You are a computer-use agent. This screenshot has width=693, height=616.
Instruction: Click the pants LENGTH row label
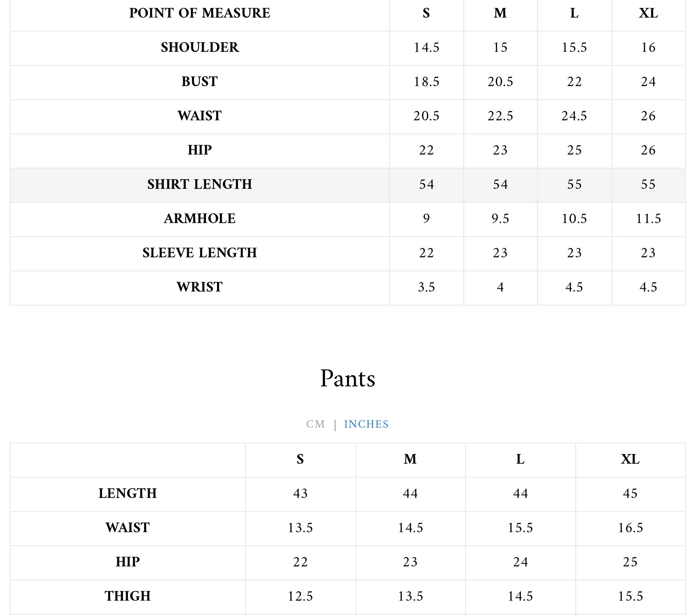point(128,494)
